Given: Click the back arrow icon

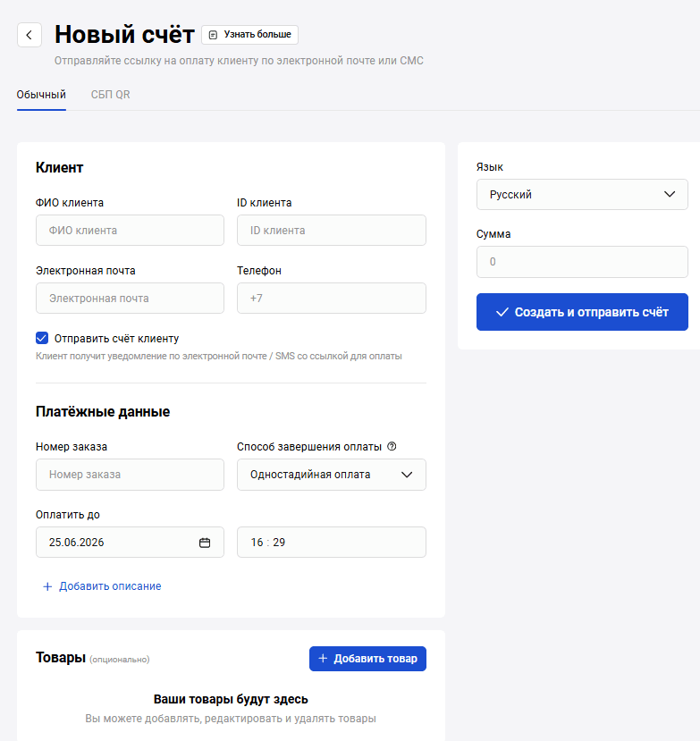Looking at the screenshot, I should [x=30, y=35].
